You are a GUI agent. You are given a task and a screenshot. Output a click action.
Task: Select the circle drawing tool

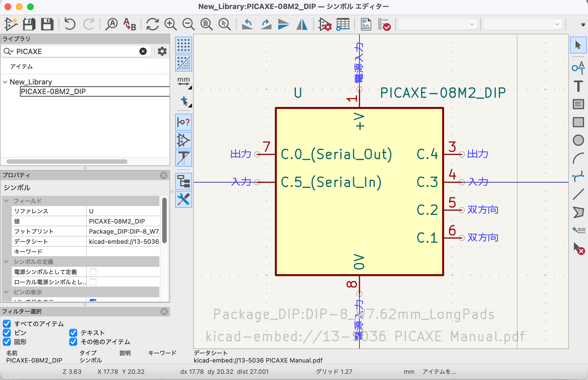(578, 140)
